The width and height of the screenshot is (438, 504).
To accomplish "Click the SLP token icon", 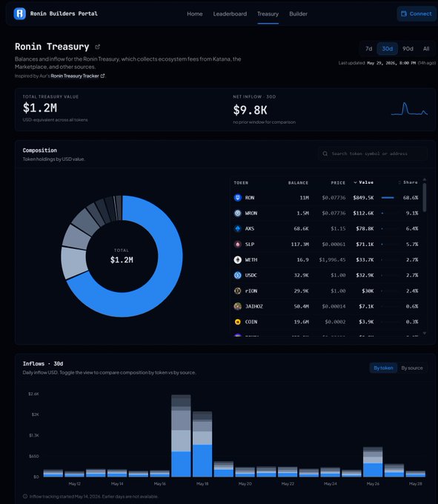I will (237, 245).
